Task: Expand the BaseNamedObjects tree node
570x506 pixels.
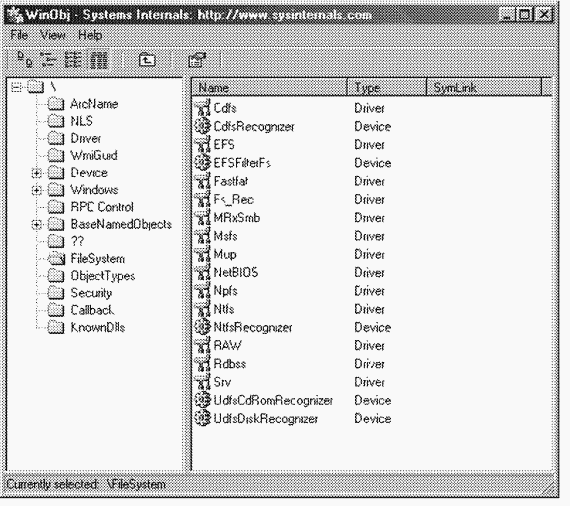Action: (36, 225)
